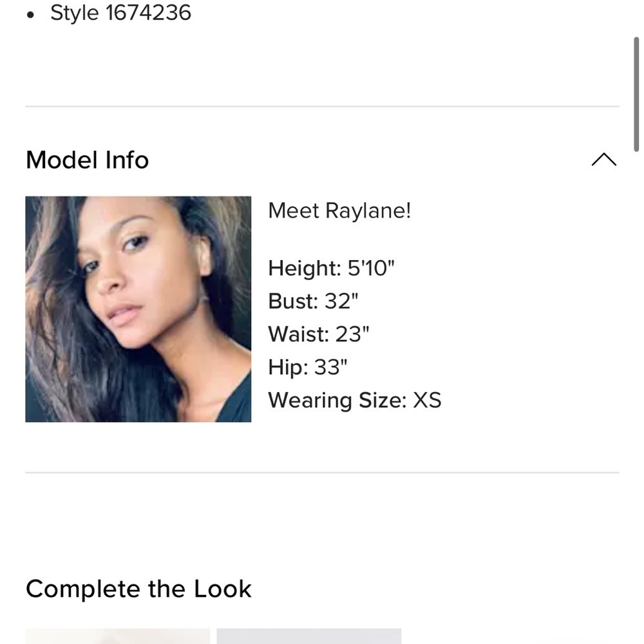The image size is (644, 644).
Task: Click the bullet point beside Style
Action: [30, 15]
